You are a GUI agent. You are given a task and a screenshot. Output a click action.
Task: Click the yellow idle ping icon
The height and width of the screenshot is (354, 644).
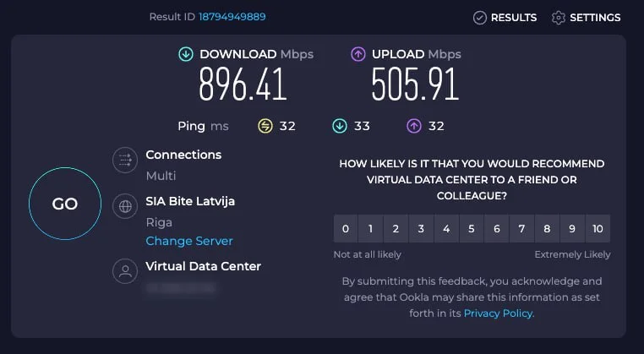click(x=265, y=126)
